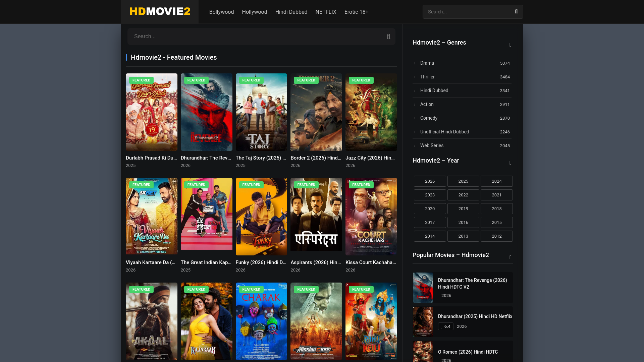
Task: Open the Durlabh Prasad Ki Dusri Shadi poster
Action: 152,112
